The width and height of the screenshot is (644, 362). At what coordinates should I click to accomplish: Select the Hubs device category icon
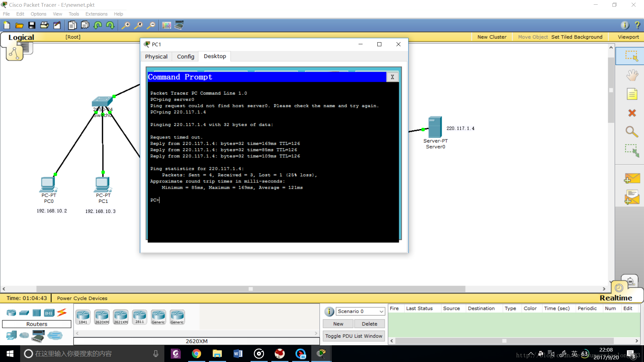click(37, 313)
